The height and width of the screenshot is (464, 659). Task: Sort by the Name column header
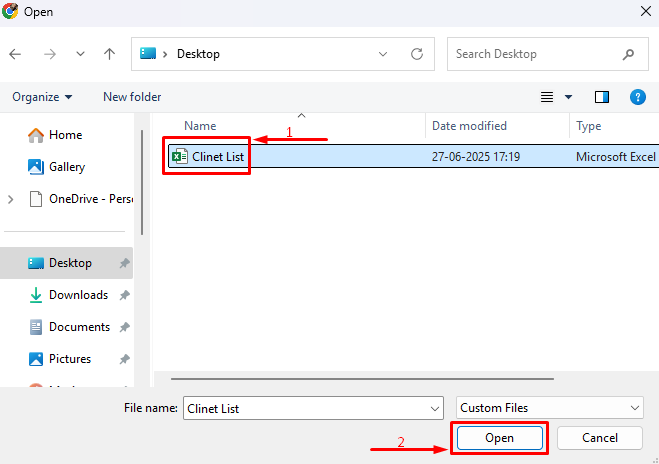tap(200, 126)
